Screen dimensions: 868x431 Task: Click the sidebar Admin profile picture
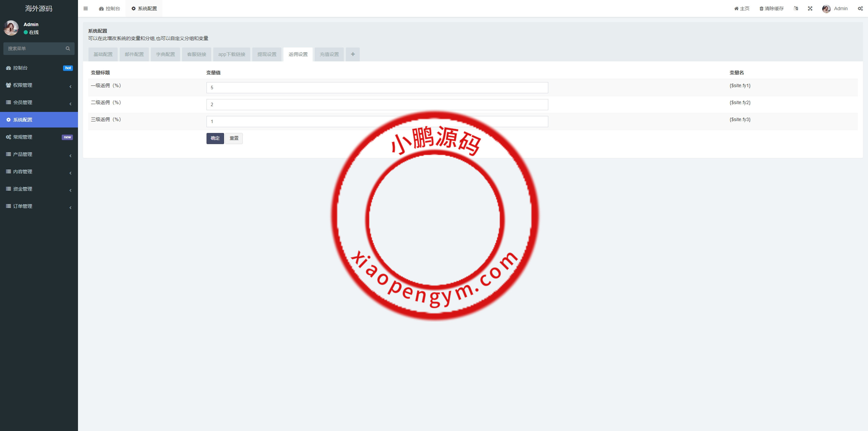[x=11, y=28]
